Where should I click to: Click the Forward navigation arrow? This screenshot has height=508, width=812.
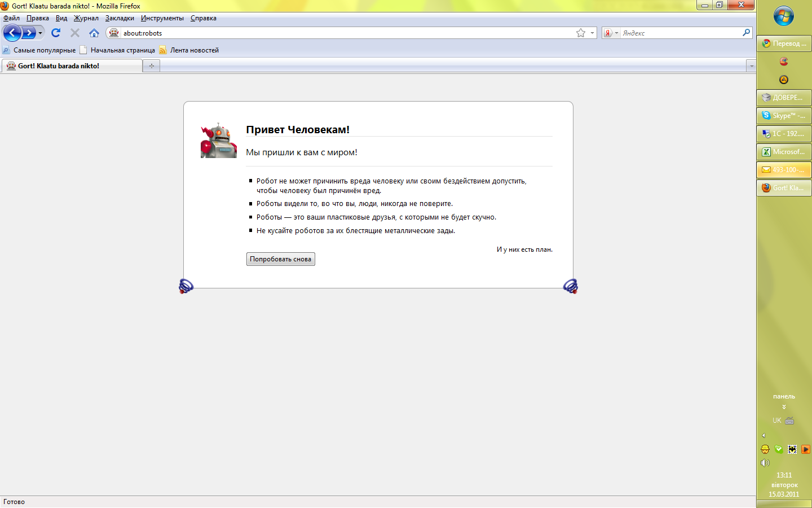coord(28,33)
